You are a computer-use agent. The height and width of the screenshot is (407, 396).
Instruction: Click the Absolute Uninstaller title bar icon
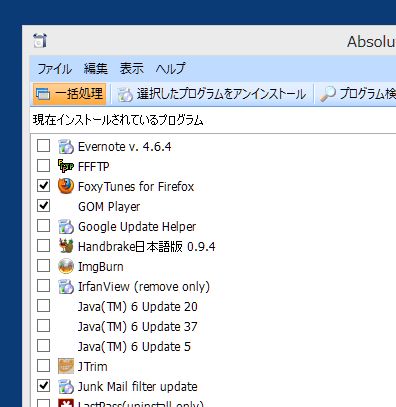(40, 41)
